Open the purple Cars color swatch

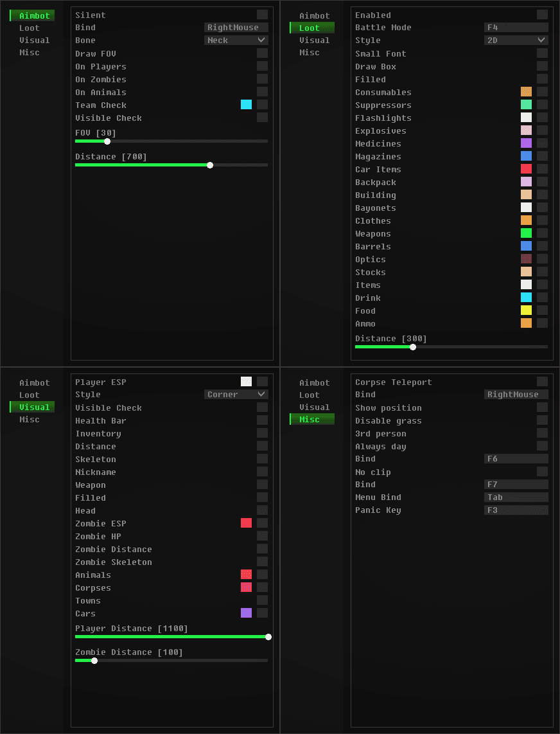click(x=246, y=613)
